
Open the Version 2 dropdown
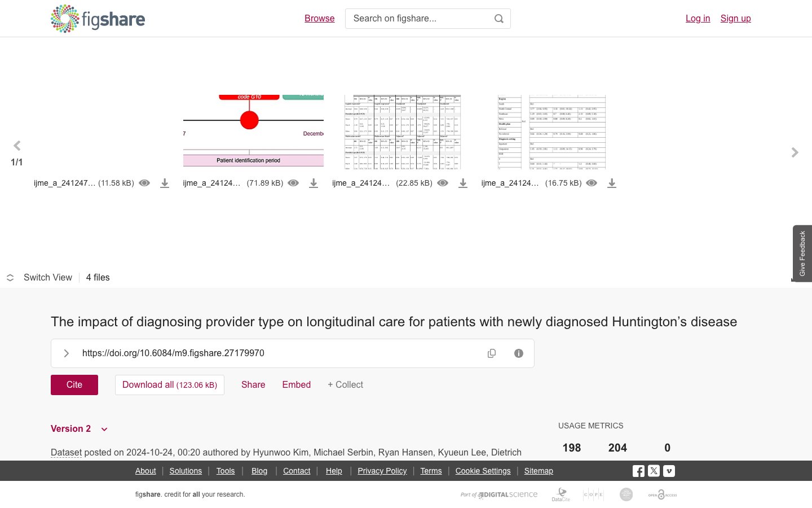coord(80,429)
